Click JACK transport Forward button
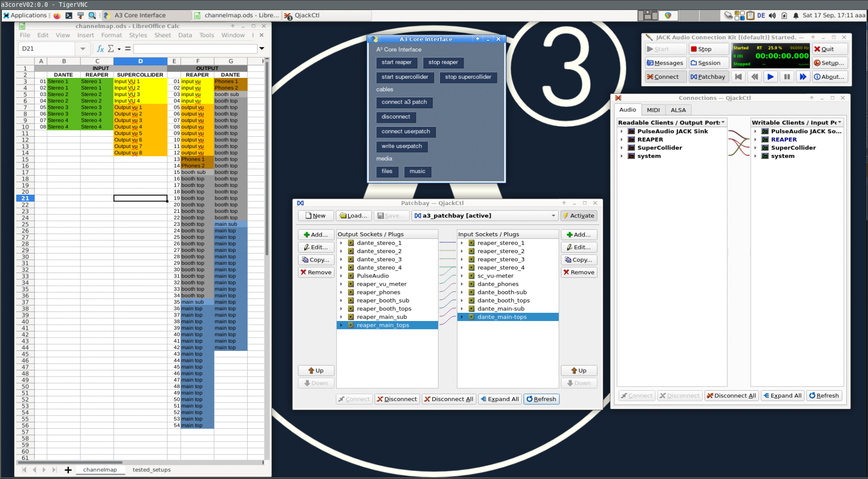This screenshot has width=868, height=479. 803,77
